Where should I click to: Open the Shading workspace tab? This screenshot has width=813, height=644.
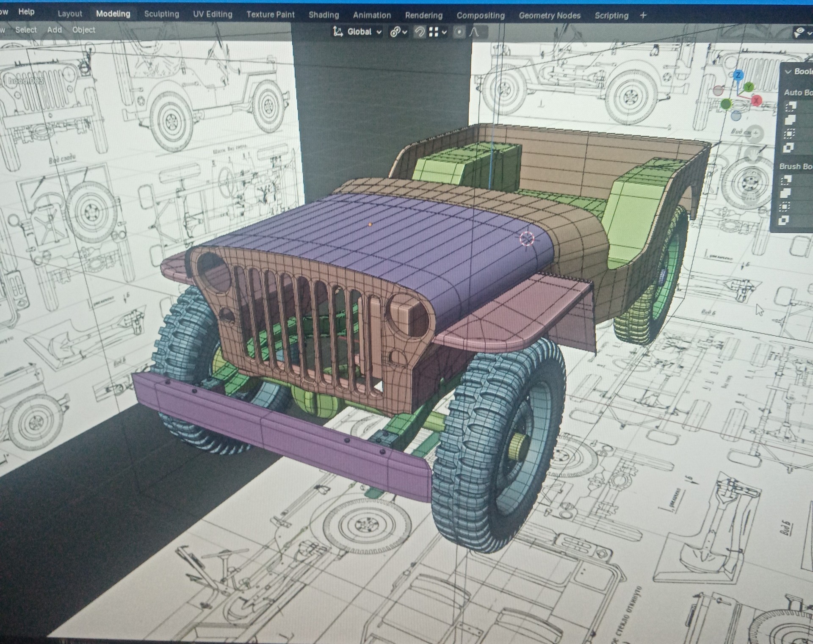coord(324,15)
